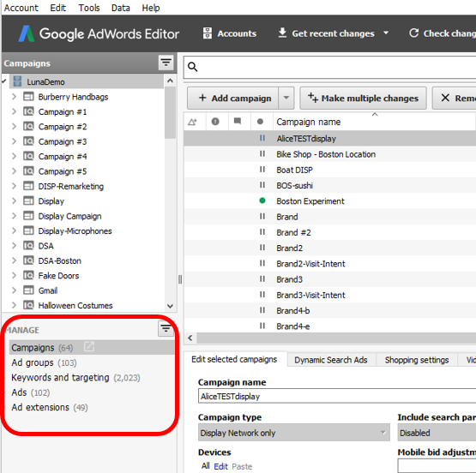
Task: Click the Check changes refresh icon
Action: coord(413,33)
